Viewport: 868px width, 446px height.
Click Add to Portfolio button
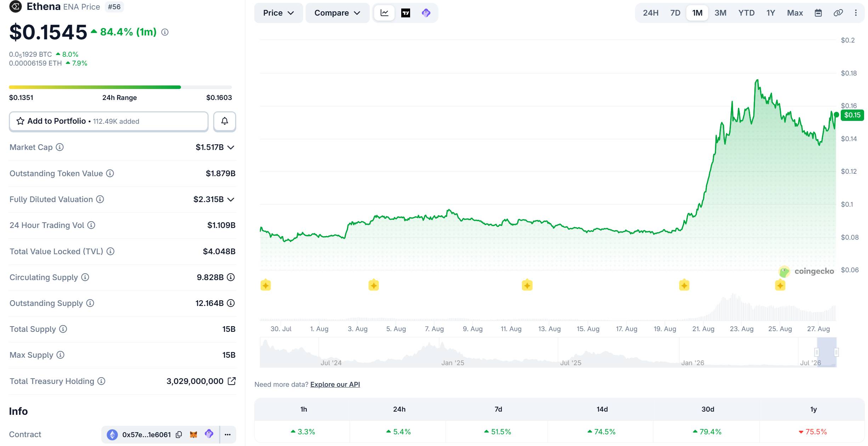109,121
